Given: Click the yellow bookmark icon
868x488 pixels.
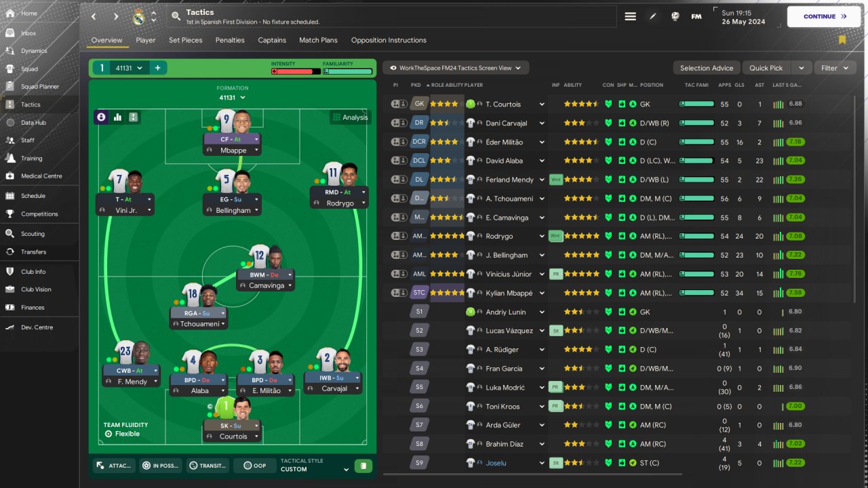Looking at the screenshot, I should tap(842, 40).
